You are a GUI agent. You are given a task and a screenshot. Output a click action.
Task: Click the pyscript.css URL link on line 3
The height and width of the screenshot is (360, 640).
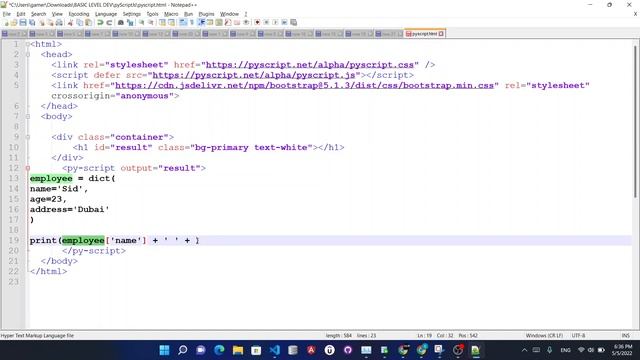point(310,65)
